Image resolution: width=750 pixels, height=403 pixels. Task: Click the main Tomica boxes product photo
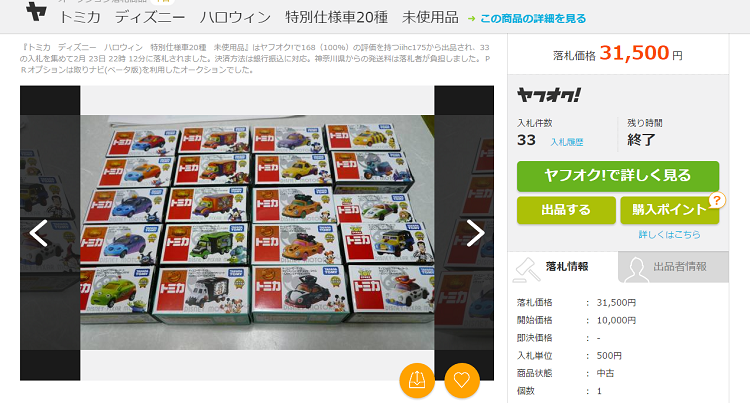coord(257,232)
